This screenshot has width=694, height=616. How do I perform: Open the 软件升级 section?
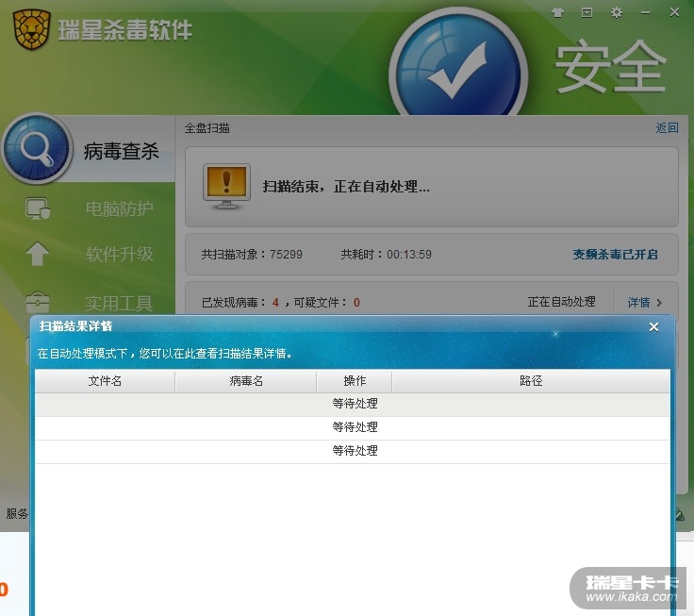pyautogui.click(x=120, y=254)
